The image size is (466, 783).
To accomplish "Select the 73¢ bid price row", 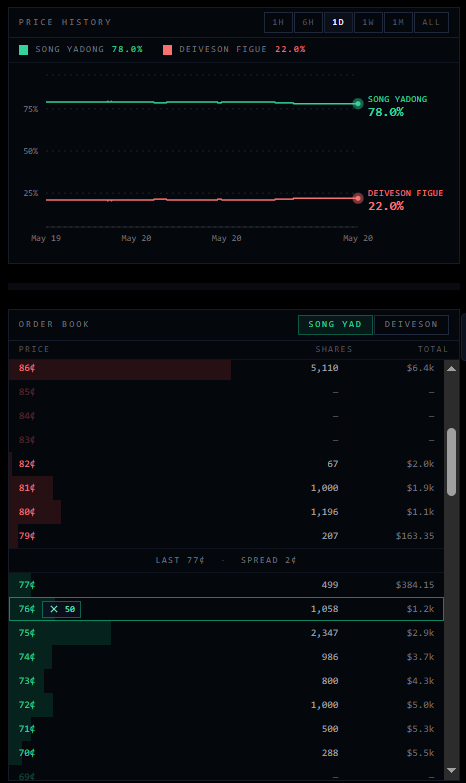I will click(x=226, y=681).
